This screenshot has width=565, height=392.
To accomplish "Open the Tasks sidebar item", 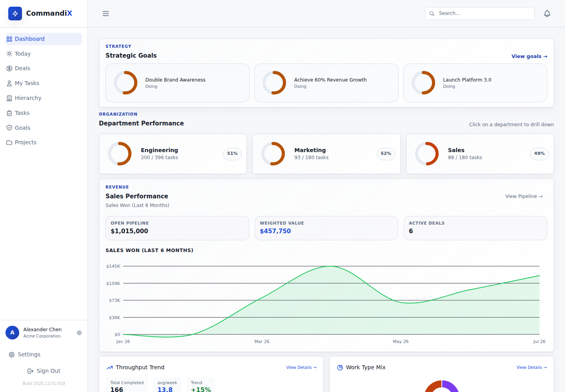I will [x=44, y=113].
